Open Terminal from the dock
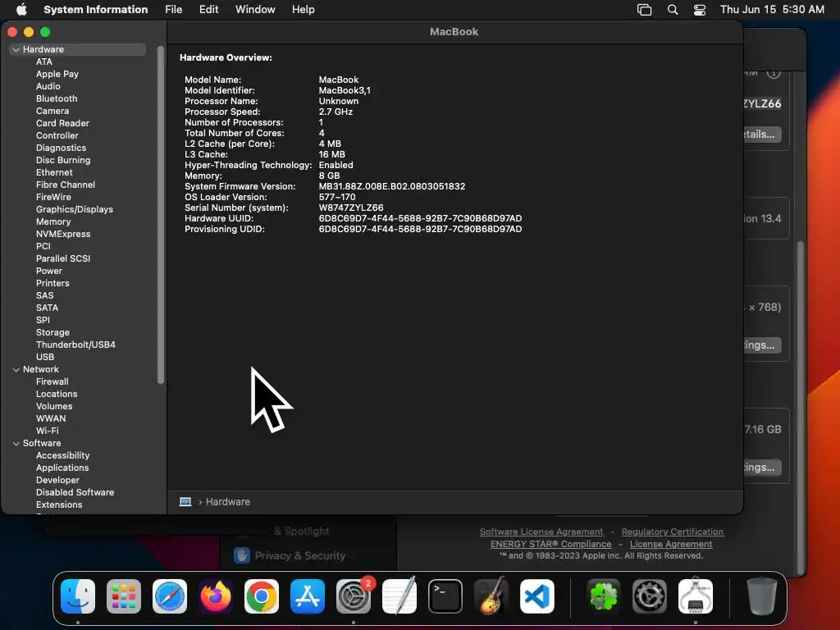Screen dimensions: 840x630 click(445, 596)
